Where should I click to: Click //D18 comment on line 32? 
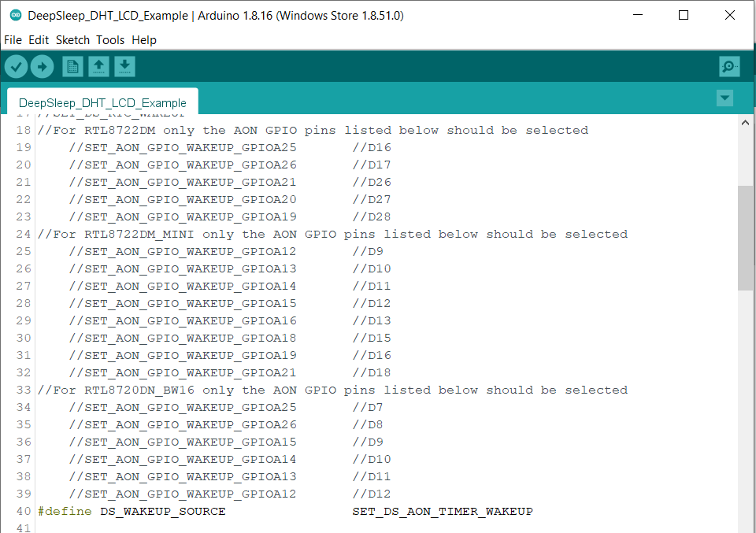point(372,373)
